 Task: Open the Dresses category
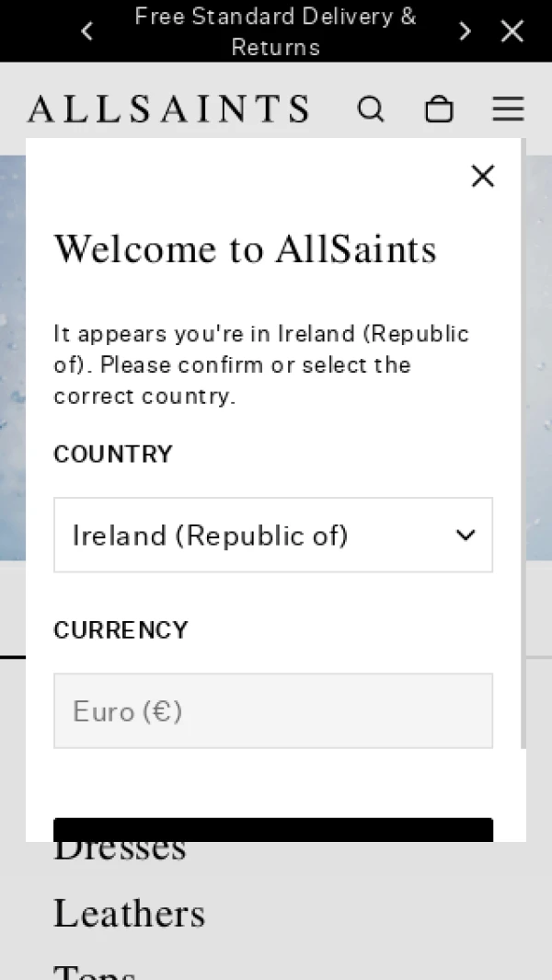120,851
